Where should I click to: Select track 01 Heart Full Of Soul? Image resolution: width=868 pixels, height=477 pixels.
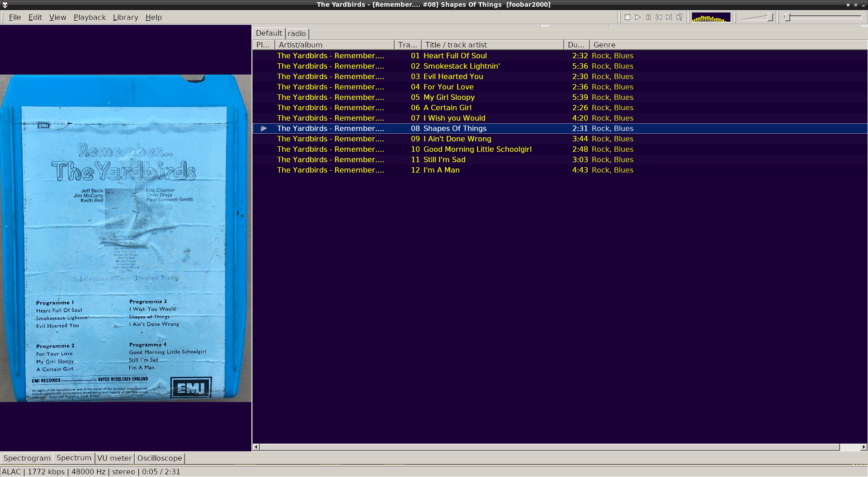tap(560, 56)
